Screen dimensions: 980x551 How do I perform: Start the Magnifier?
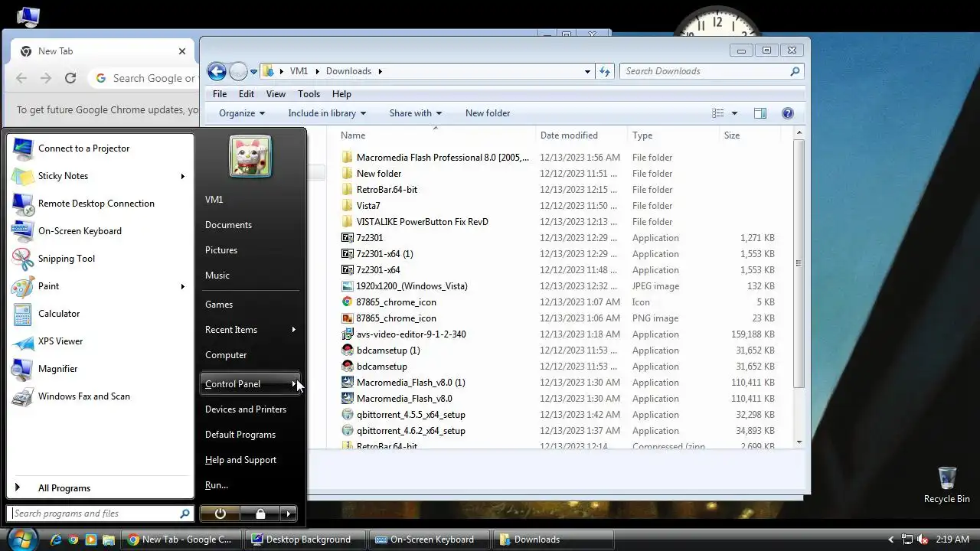[x=100, y=369]
